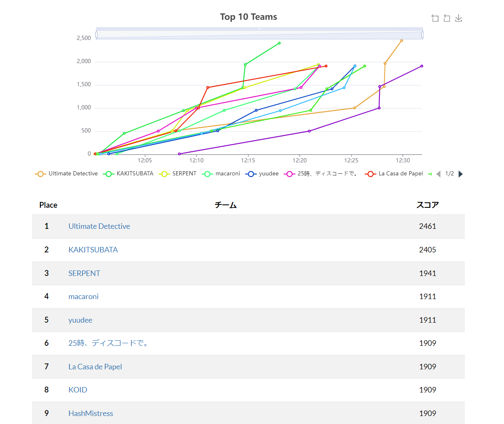504x424 pixels.
Task: Open the Ultimate Detective team link
Action: 99,226
